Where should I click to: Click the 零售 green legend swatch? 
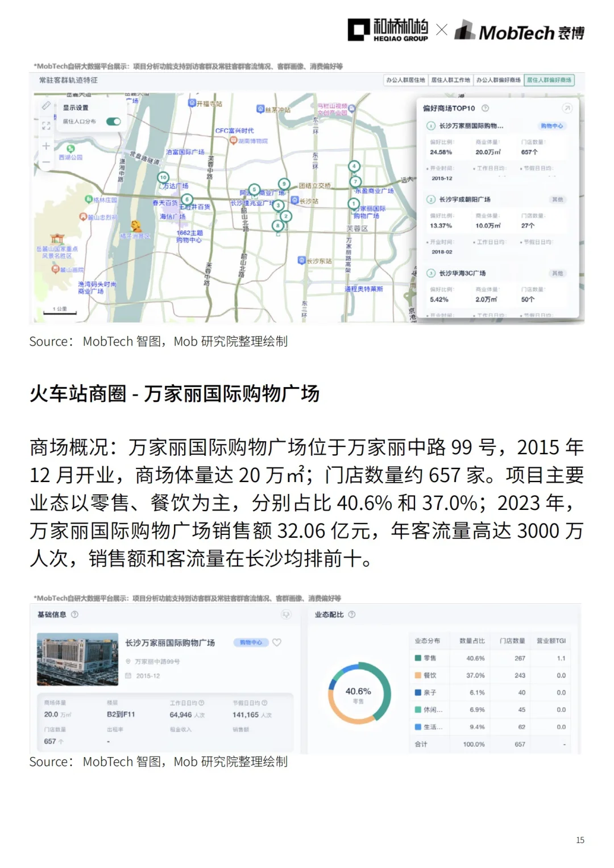pos(418,658)
